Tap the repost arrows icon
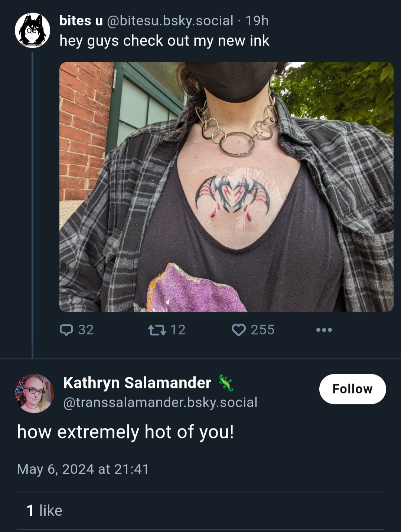The image size is (401, 532). (157, 330)
